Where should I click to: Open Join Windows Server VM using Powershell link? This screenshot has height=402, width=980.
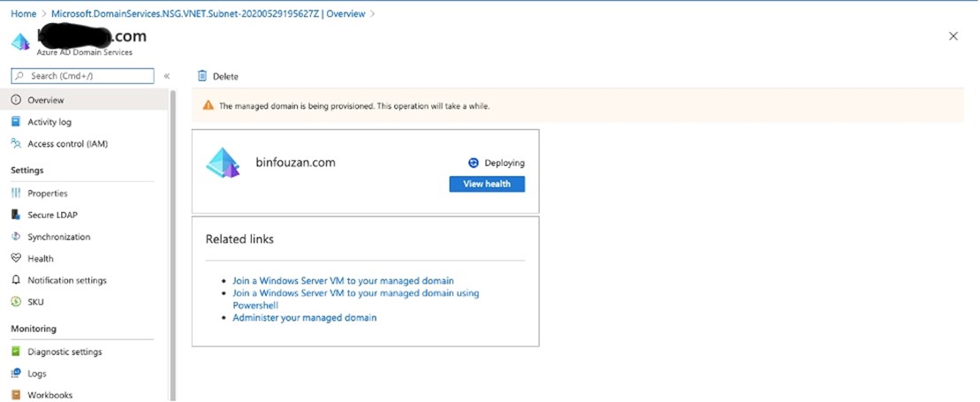[x=355, y=299]
